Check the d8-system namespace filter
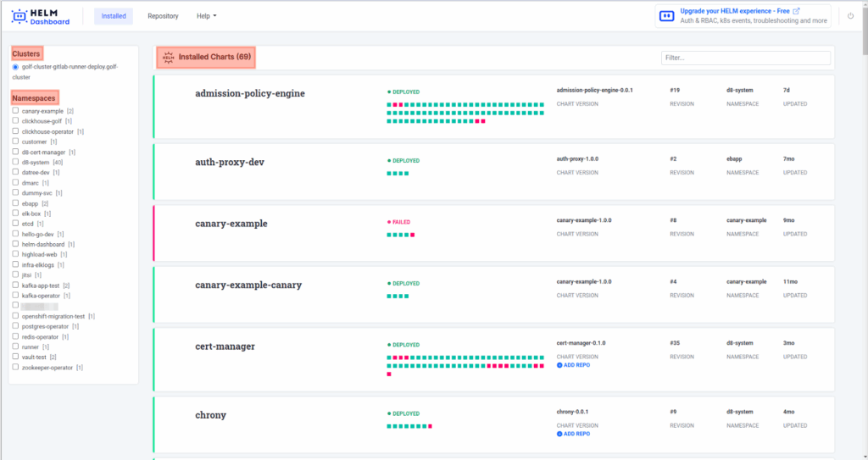 pos(15,162)
